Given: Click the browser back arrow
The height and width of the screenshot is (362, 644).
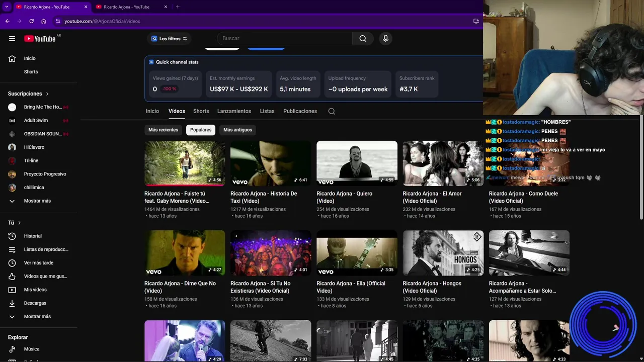Looking at the screenshot, I should click(x=7, y=21).
